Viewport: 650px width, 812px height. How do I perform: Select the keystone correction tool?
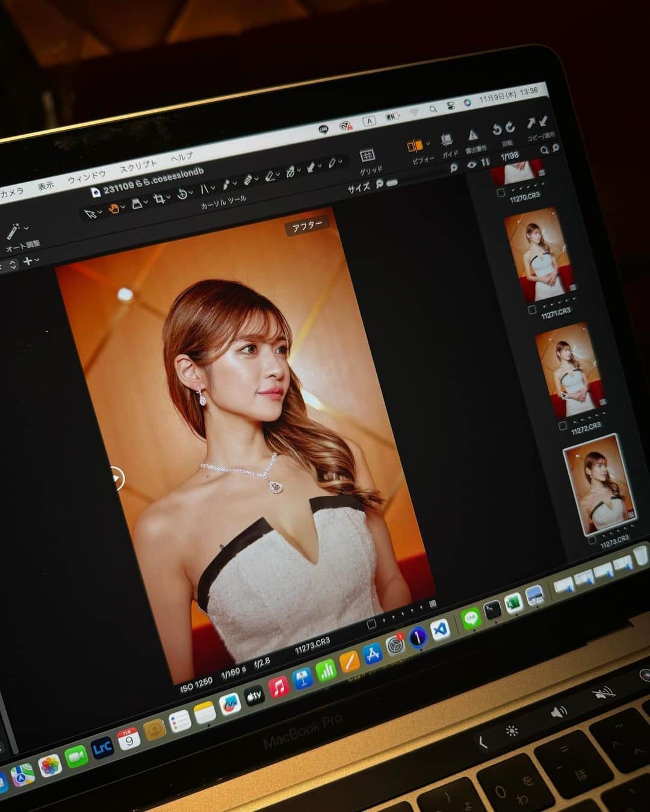[204, 189]
